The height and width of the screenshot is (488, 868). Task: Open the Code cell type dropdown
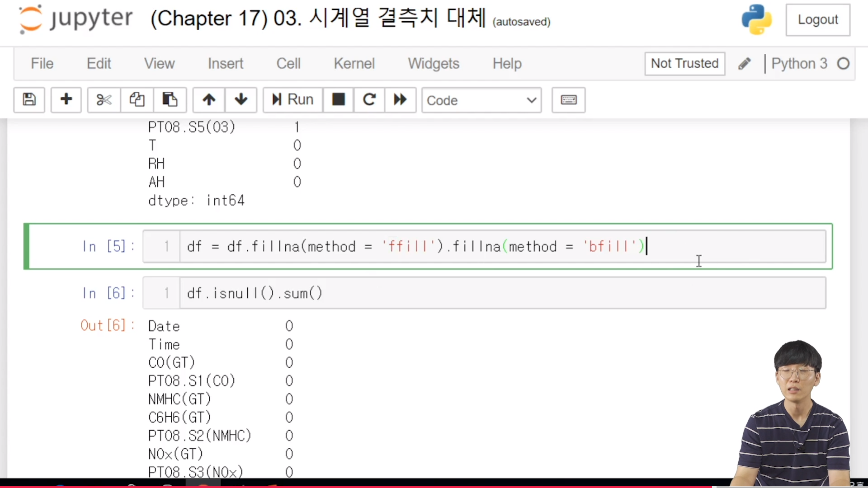481,100
